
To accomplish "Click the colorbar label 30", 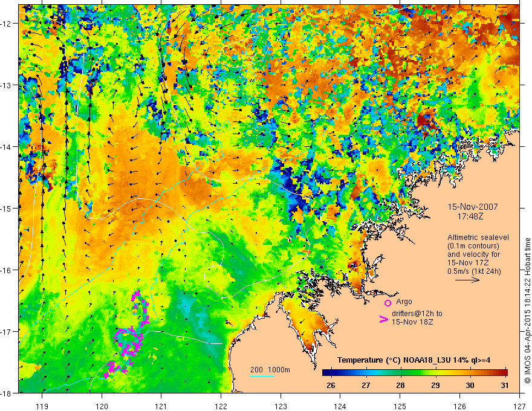I will click(470, 385).
